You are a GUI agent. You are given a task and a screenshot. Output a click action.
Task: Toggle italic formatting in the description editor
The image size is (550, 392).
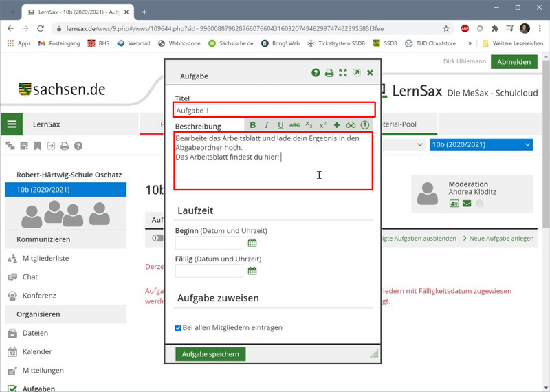click(x=267, y=125)
